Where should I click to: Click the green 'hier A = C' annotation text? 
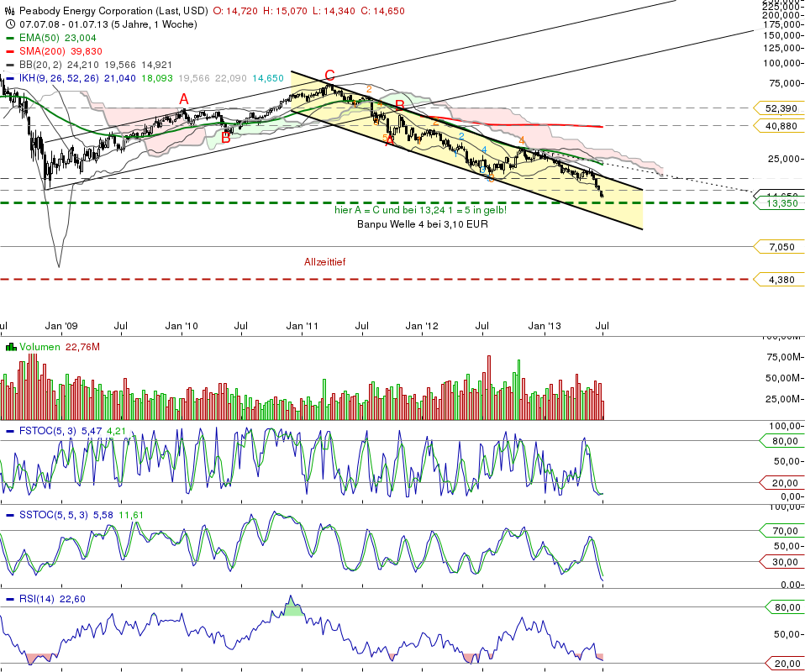click(x=420, y=210)
